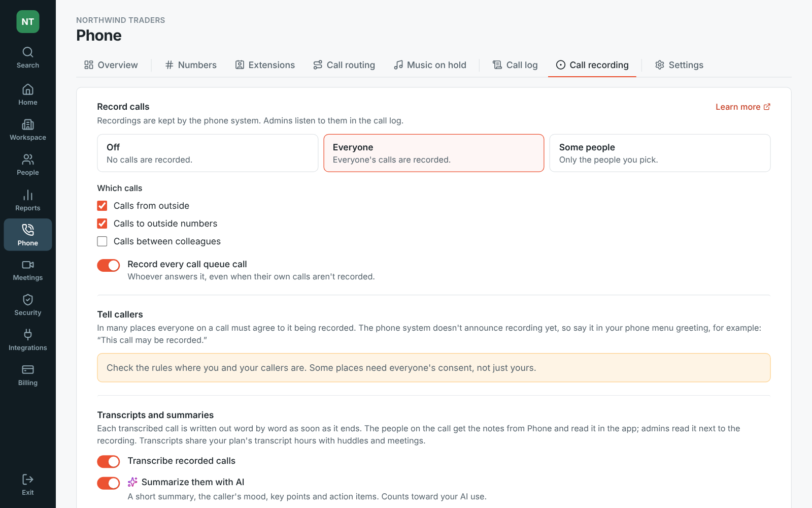Check Calls between colleagues
This screenshot has height=508, width=812.
102,241
